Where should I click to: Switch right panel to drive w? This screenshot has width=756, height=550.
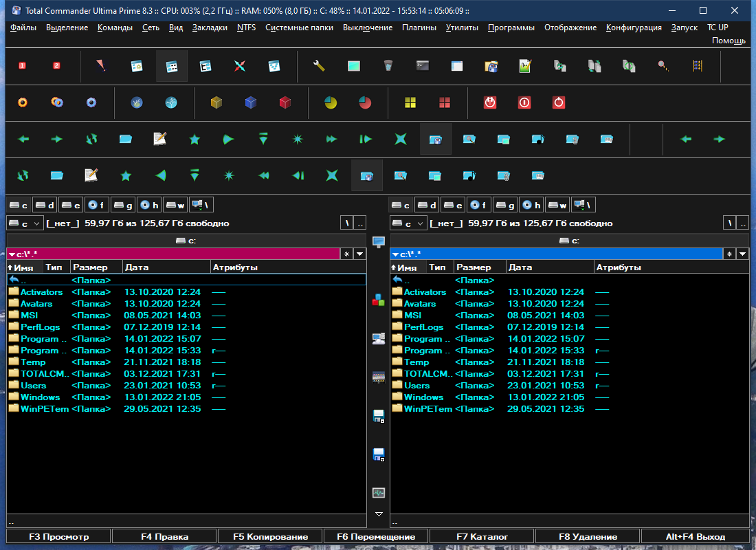(x=557, y=205)
